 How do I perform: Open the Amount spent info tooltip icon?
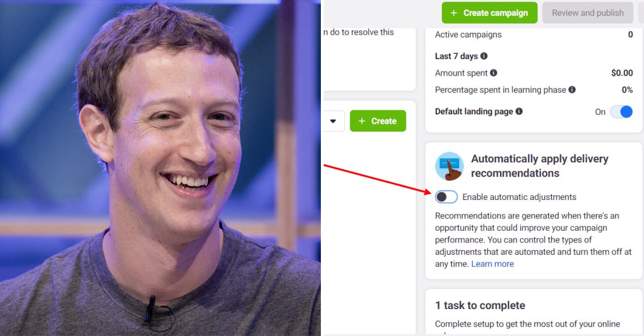(494, 73)
